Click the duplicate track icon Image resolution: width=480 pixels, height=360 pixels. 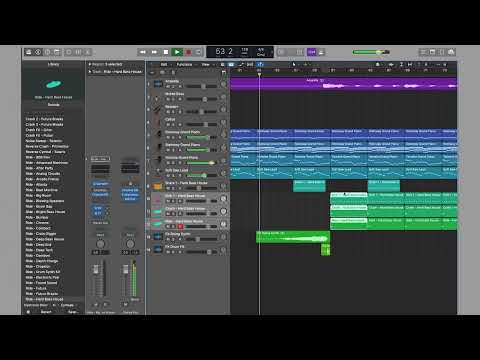(162, 72)
